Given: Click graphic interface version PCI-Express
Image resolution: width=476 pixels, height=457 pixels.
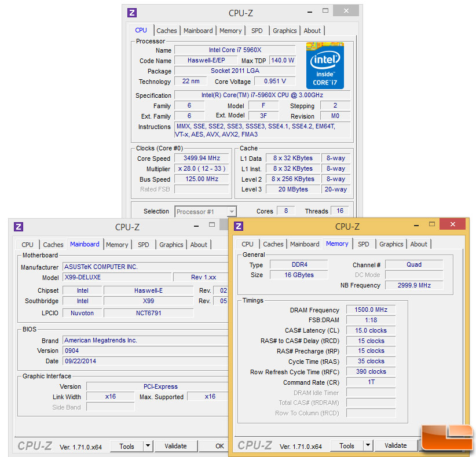Looking at the screenshot, I should [158, 386].
